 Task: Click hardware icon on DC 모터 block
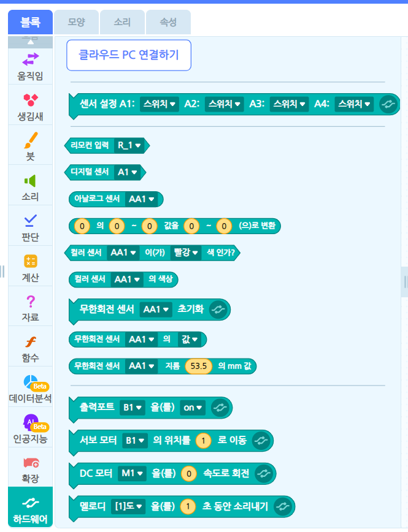click(264, 473)
